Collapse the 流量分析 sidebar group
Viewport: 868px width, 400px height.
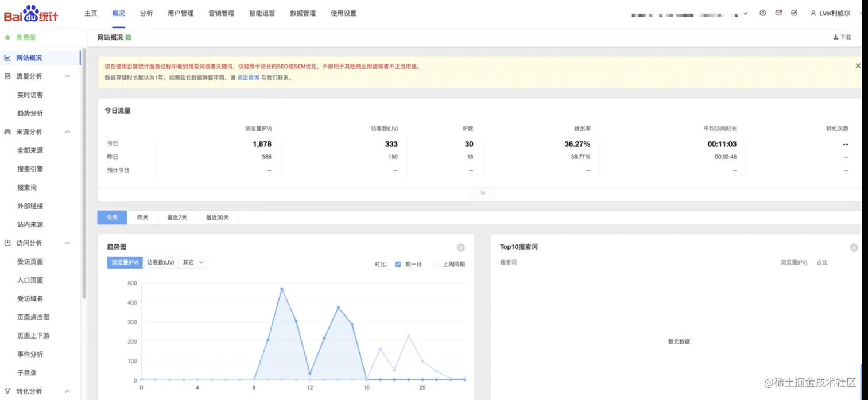[67, 76]
